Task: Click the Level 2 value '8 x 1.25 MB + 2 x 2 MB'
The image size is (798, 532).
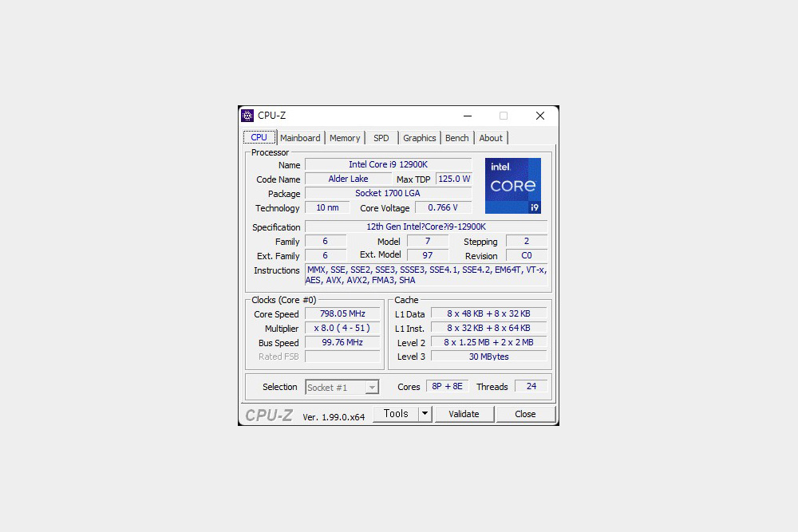Action: [488, 342]
